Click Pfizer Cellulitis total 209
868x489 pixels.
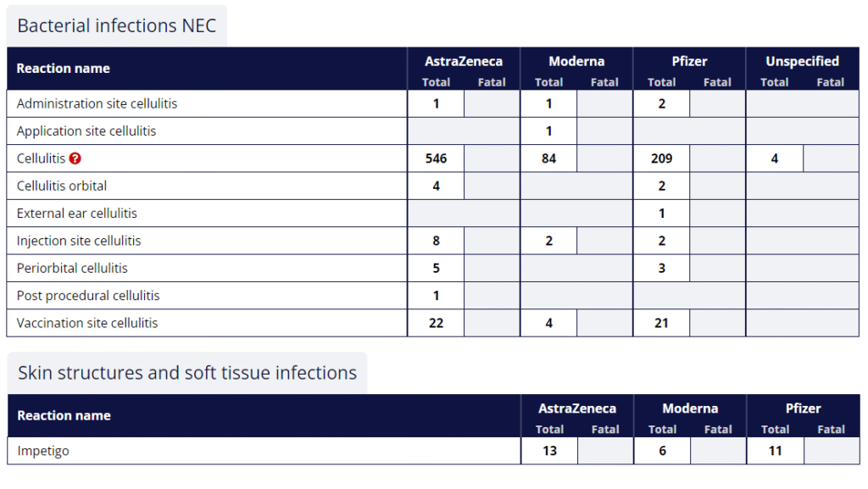coord(661,158)
